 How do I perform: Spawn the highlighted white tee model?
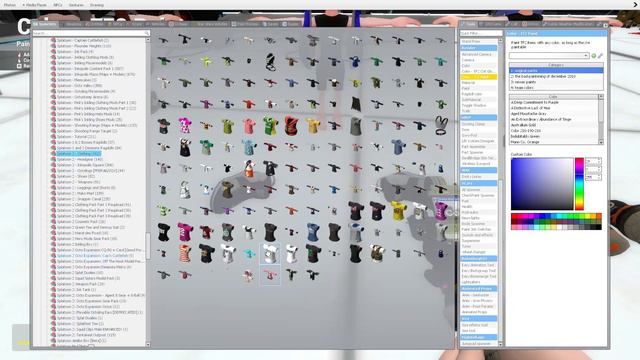[x=270, y=253]
